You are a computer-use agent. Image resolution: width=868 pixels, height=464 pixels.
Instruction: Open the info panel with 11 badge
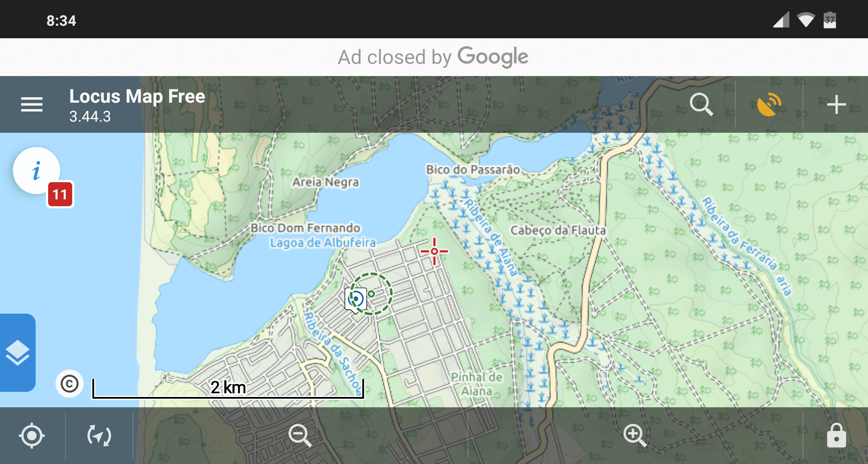[x=37, y=171]
